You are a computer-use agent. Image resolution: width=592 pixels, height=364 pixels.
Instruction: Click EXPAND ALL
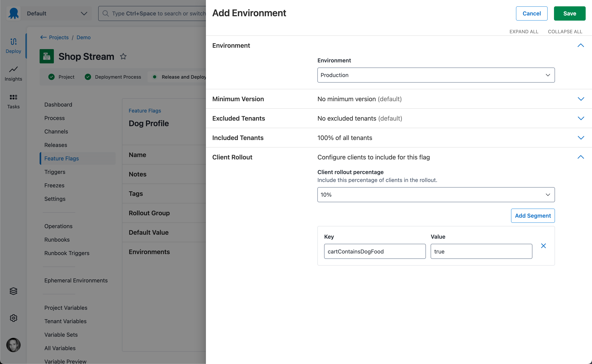pyautogui.click(x=524, y=31)
